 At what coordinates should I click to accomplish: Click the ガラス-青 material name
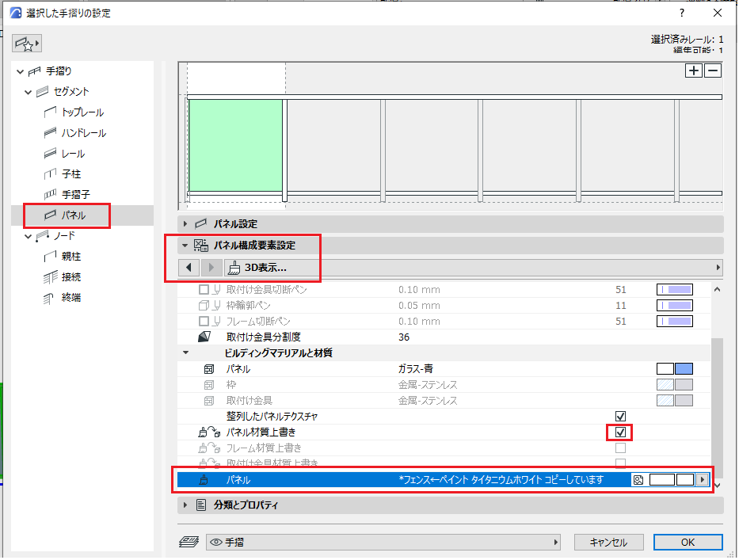tap(415, 368)
